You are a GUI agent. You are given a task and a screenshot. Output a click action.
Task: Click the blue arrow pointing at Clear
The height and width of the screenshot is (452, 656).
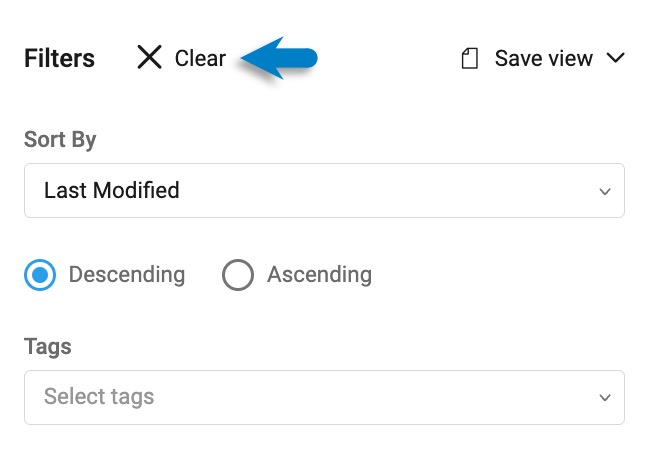[x=279, y=58]
